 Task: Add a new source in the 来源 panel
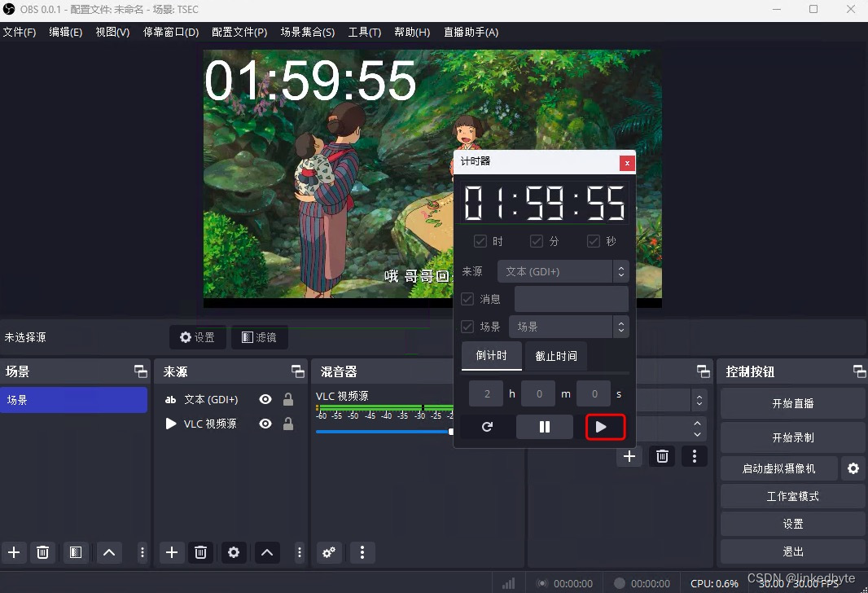point(172,552)
